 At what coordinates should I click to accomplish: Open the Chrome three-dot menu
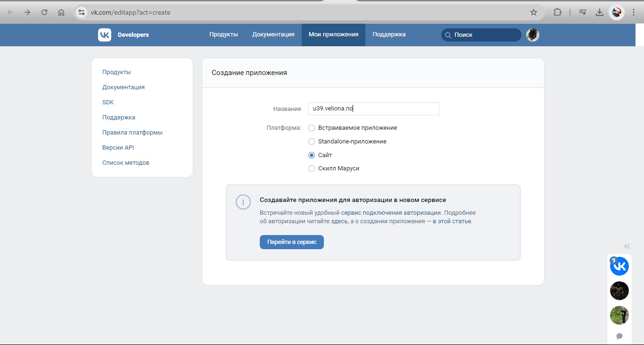click(634, 12)
